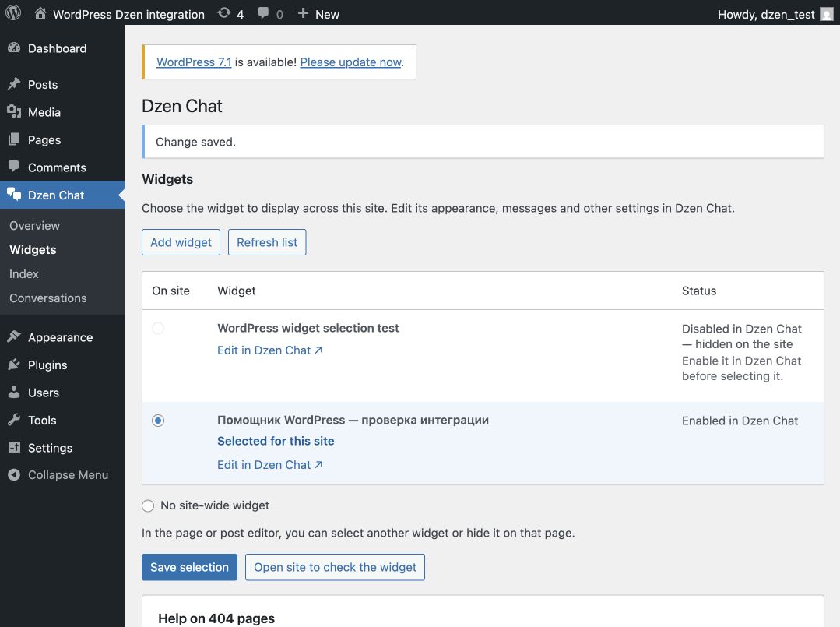The image size is (840, 627).
Task: Click the Posts pushpin icon
Action: [14, 83]
